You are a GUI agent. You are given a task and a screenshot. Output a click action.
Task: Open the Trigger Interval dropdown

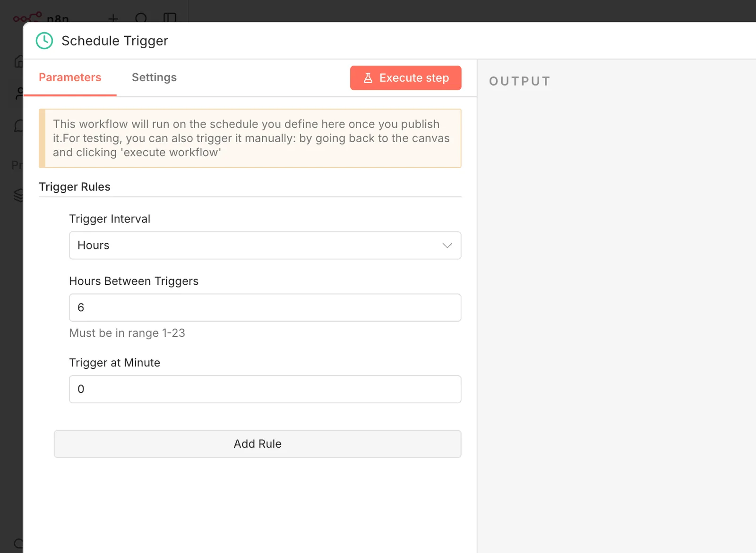pyautogui.click(x=265, y=245)
